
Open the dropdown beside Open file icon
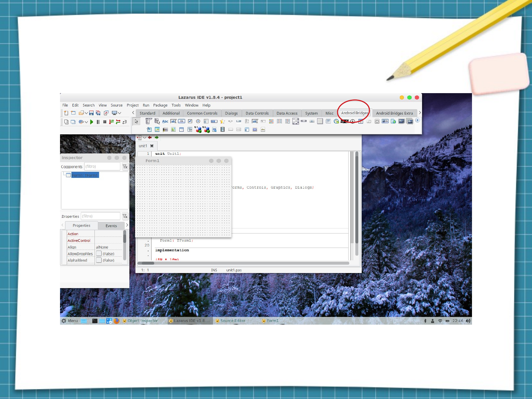(x=86, y=113)
